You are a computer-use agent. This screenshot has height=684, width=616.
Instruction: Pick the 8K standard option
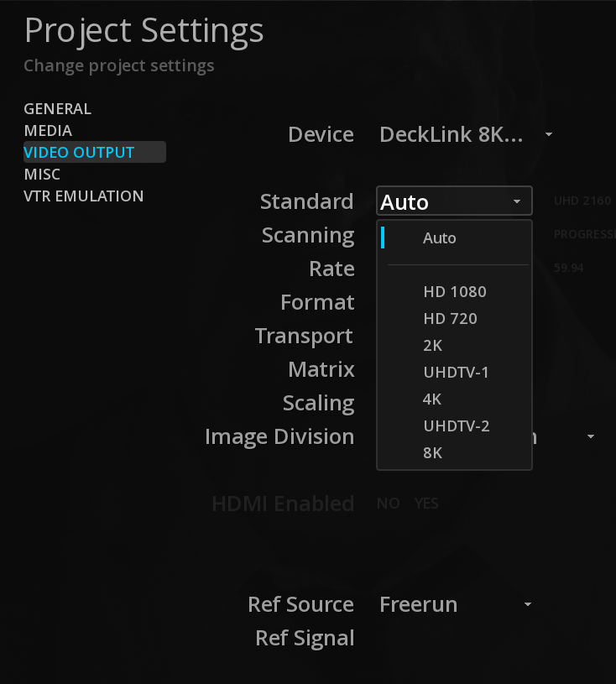pos(432,453)
